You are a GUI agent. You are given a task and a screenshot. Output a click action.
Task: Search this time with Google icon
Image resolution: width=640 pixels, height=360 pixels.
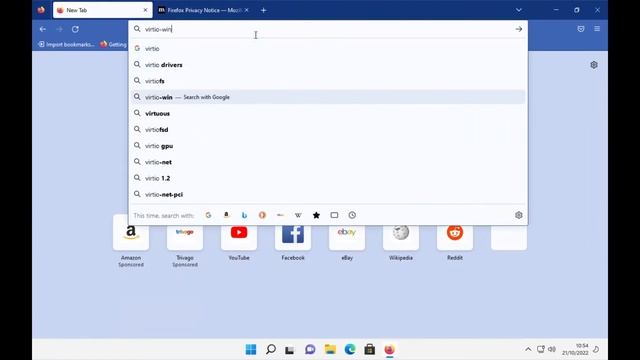click(208, 215)
